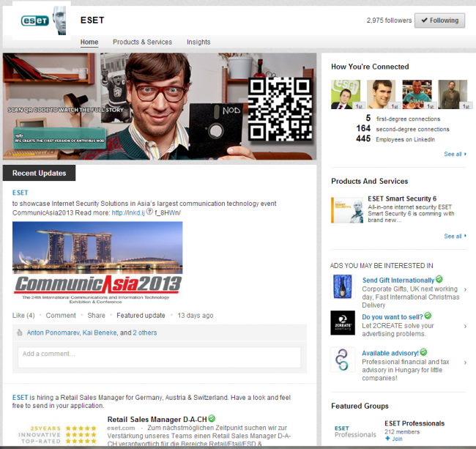Open the fourth connection's profile photo

[x=453, y=94]
